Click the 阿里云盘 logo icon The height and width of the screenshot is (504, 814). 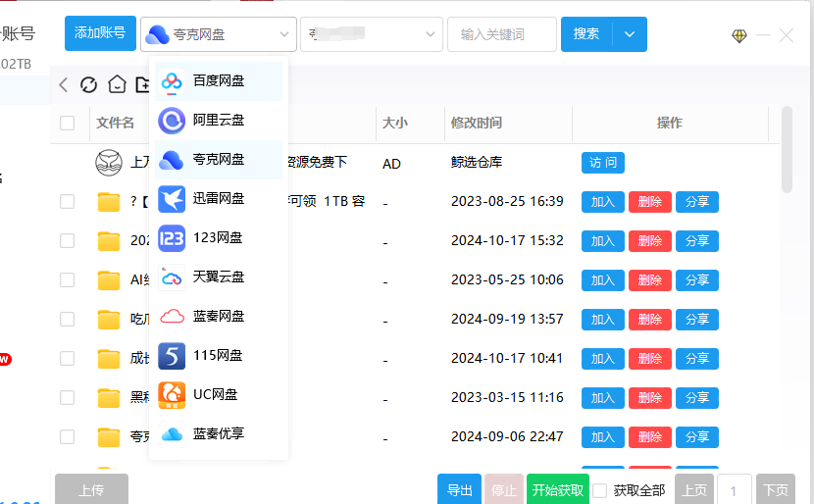pos(172,121)
